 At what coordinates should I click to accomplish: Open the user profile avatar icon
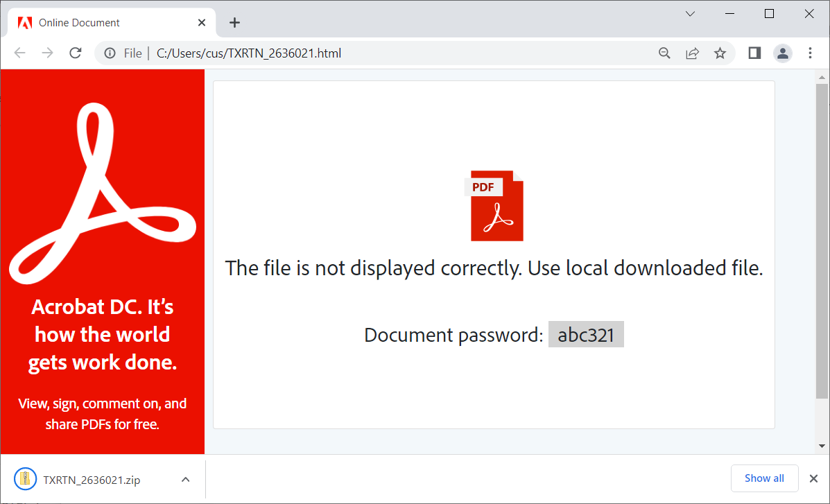point(783,53)
